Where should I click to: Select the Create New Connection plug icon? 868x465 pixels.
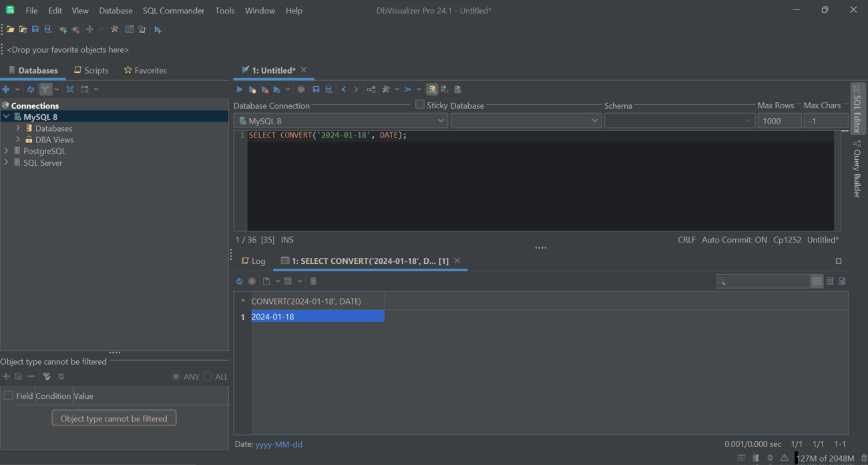[x=62, y=29]
